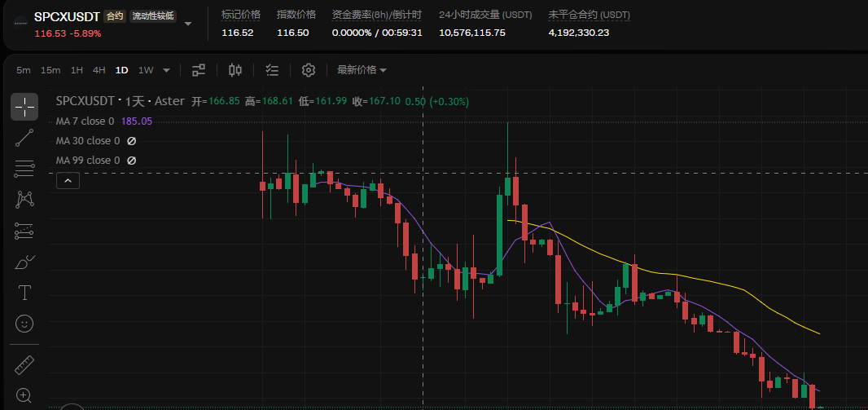Open the 最新价格 price source dropdown
The height and width of the screenshot is (410, 868).
coord(362,70)
